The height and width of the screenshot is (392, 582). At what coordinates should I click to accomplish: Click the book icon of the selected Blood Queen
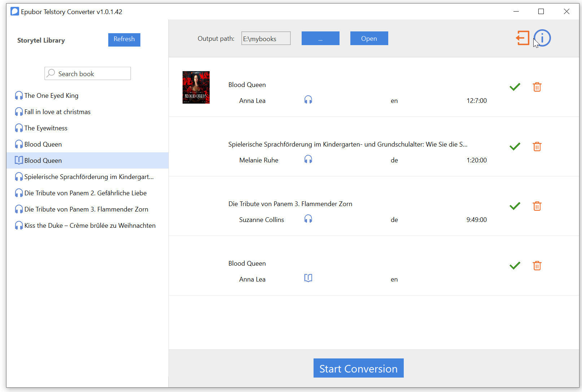click(x=19, y=160)
